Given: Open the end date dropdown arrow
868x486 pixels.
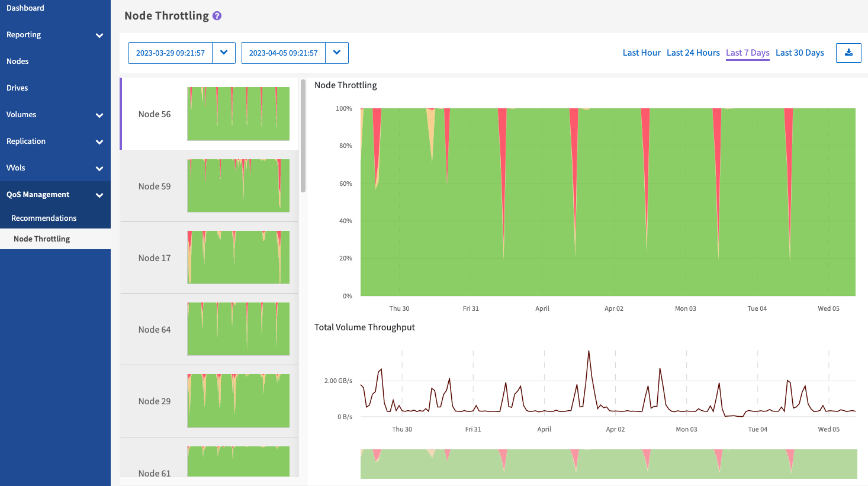Looking at the screenshot, I should (337, 53).
